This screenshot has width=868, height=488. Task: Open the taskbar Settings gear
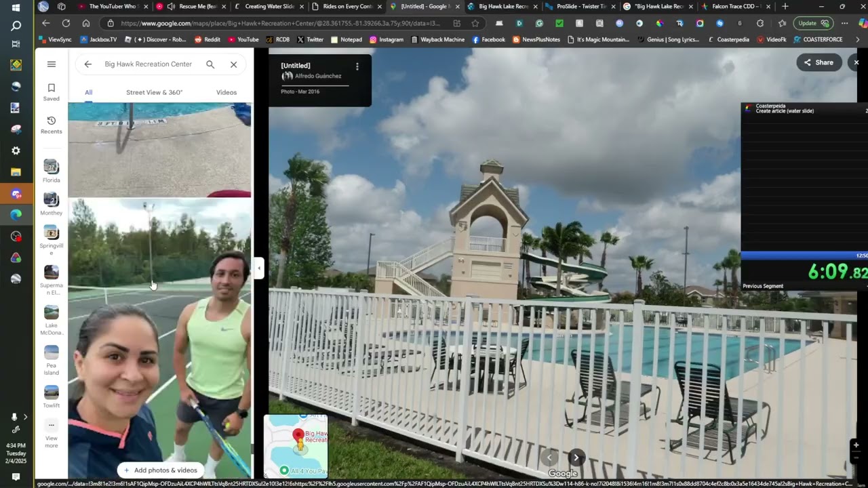pos(16,150)
